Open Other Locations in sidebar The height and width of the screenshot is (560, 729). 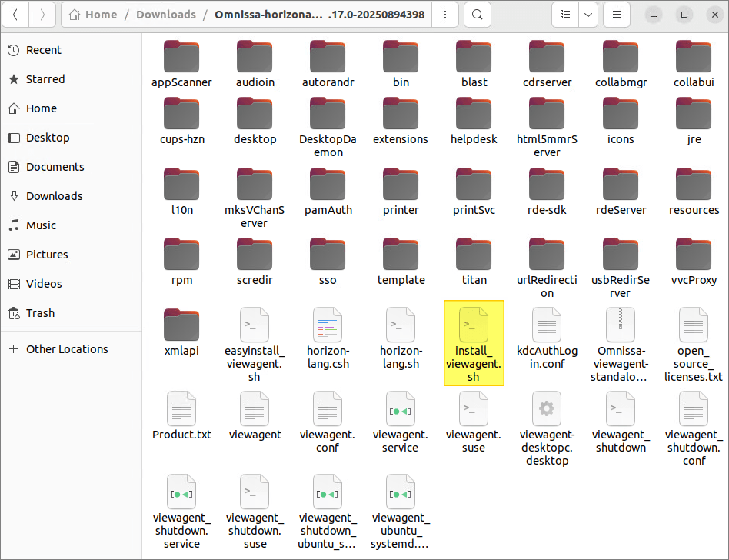67,349
